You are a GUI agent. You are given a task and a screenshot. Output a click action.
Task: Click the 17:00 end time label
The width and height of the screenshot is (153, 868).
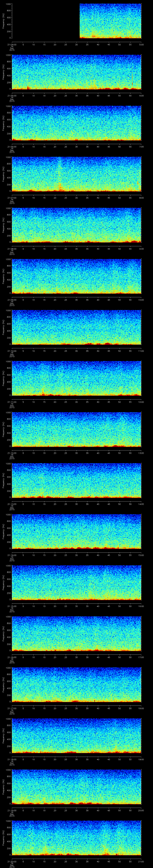point(141,657)
